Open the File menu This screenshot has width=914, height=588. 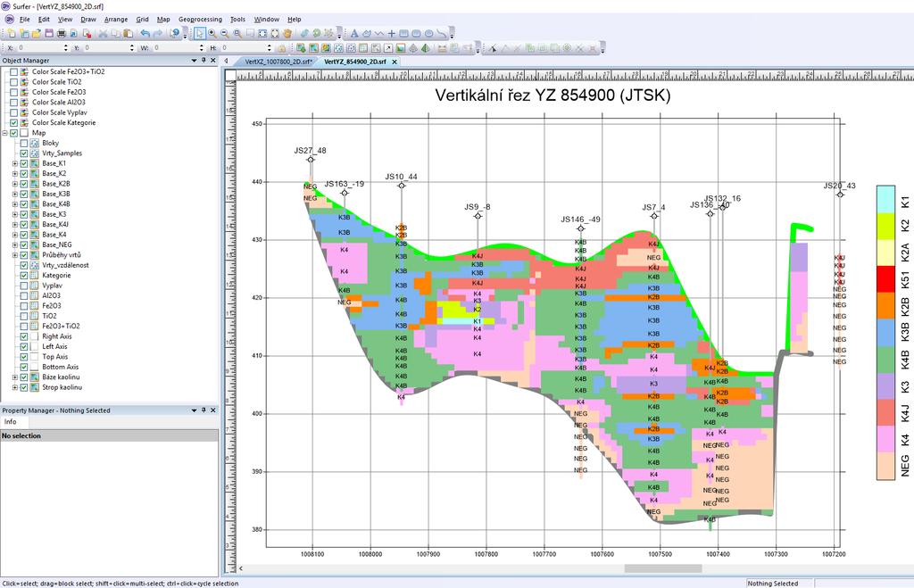pyautogui.click(x=24, y=20)
